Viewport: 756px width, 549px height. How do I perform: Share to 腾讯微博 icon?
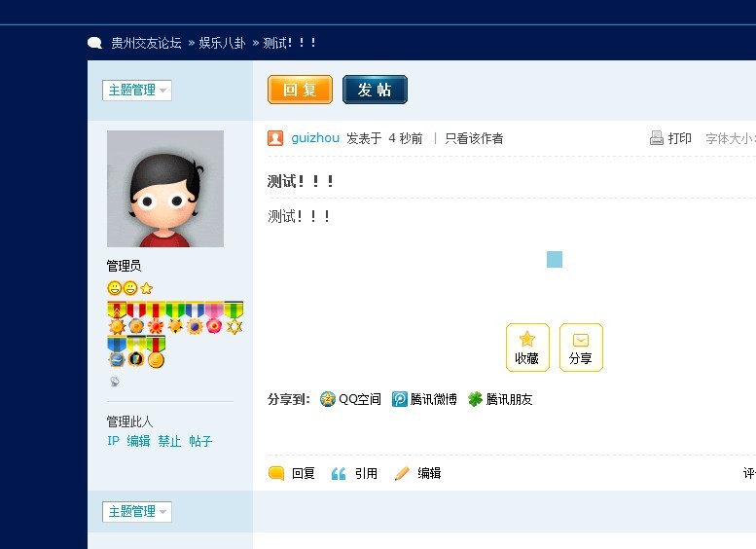pos(399,399)
